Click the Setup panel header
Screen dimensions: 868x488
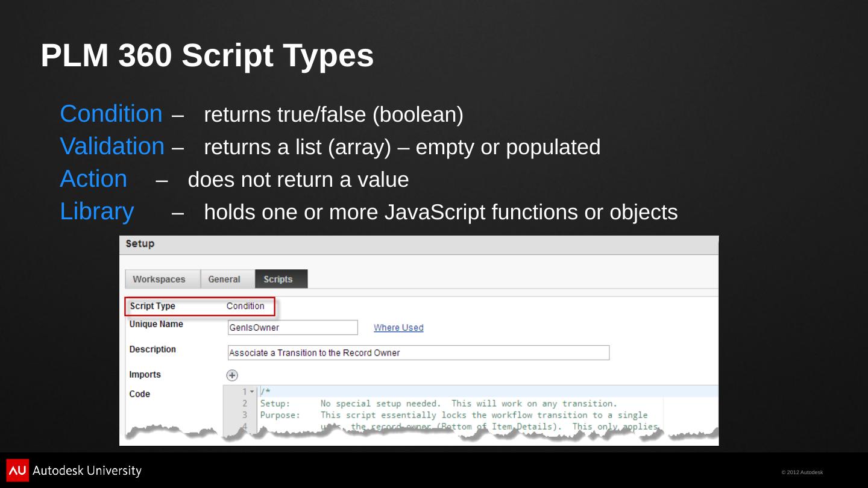[419, 244]
